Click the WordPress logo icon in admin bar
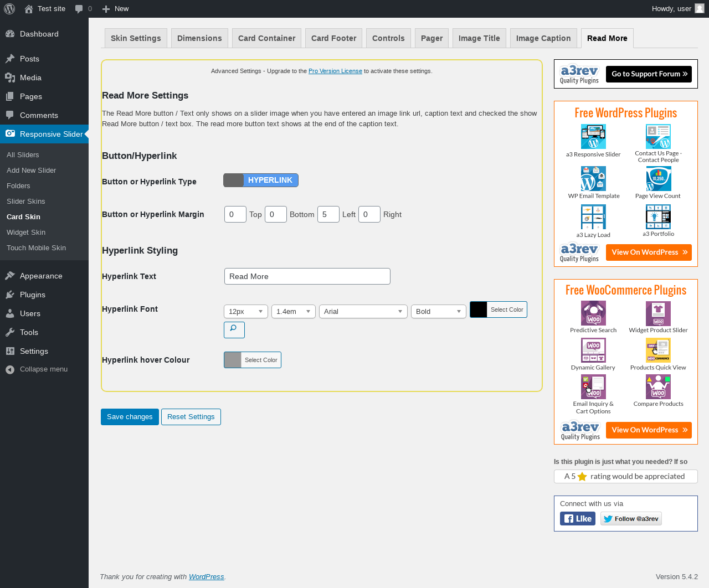 (x=9, y=9)
